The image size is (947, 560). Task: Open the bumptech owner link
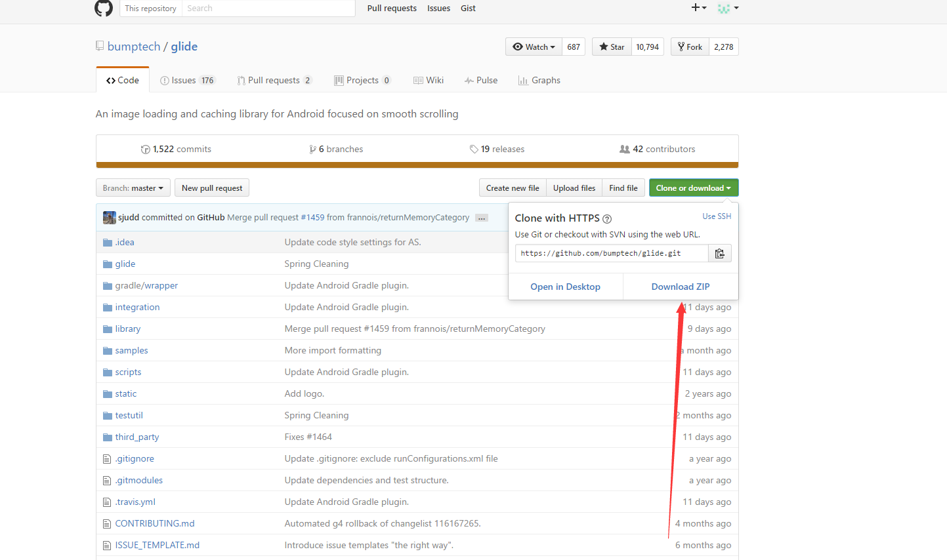134,47
